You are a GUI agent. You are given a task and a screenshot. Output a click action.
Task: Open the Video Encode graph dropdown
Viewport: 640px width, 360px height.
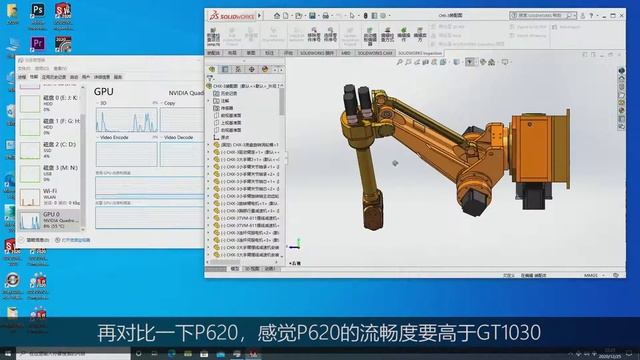pyautogui.click(x=98, y=138)
